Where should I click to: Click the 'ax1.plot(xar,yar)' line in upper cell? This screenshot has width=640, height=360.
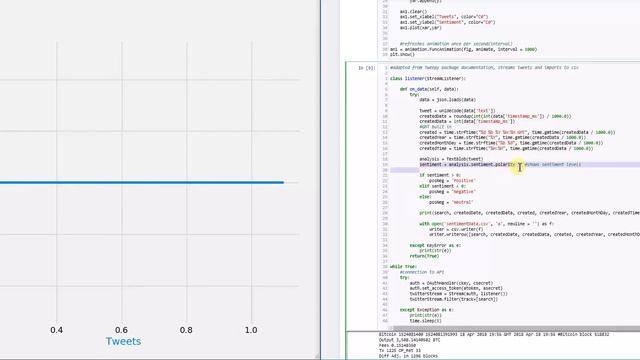[420, 28]
